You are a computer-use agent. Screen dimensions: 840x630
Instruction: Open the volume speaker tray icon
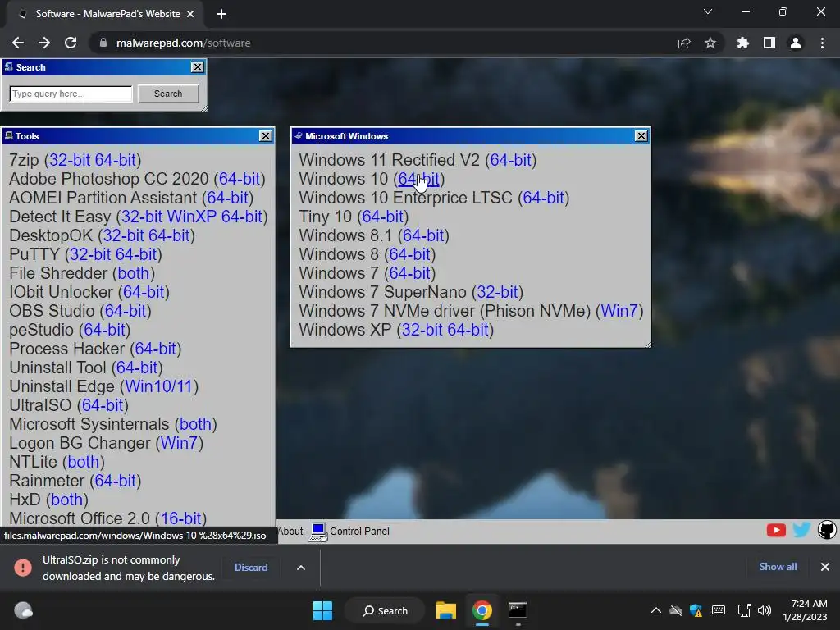[765, 610]
